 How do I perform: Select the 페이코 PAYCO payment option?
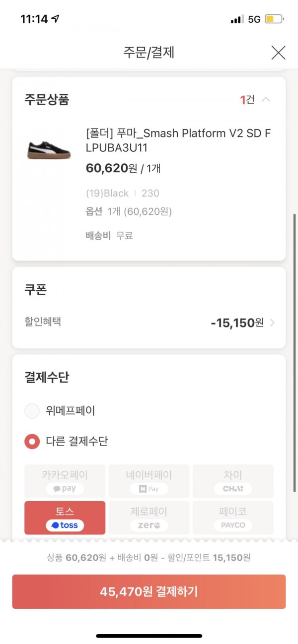point(233,517)
